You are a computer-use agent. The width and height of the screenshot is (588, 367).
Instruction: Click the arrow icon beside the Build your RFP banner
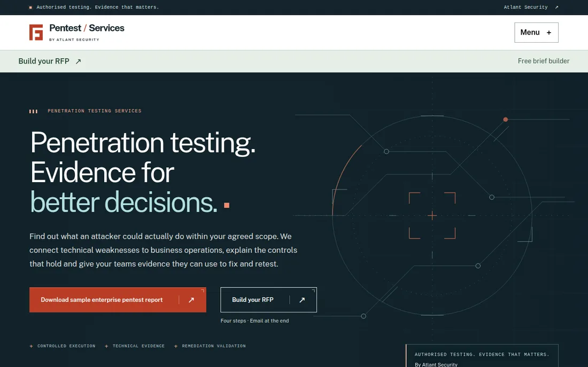(78, 61)
